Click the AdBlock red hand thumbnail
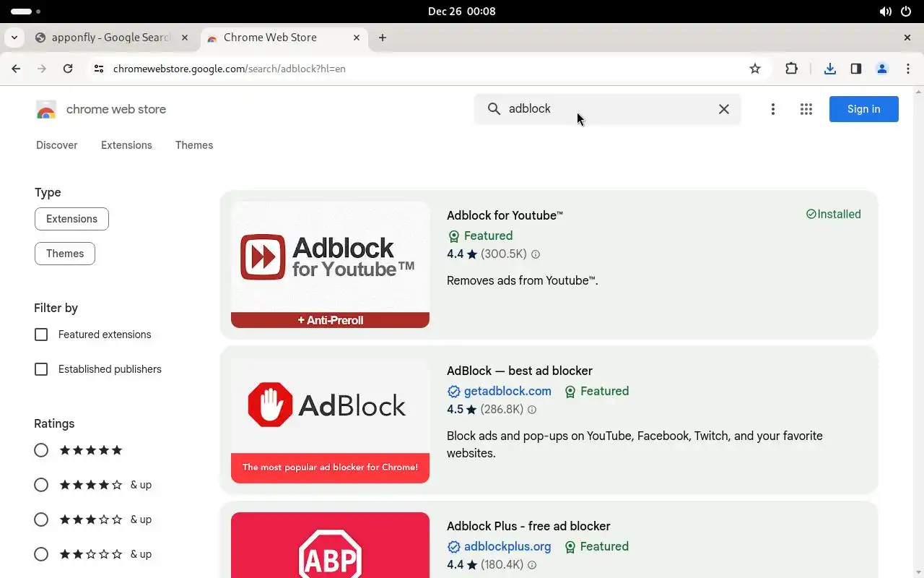924x578 pixels. (x=330, y=420)
